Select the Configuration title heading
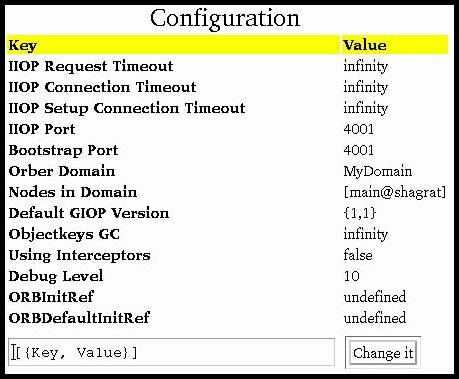 pyautogui.click(x=225, y=19)
